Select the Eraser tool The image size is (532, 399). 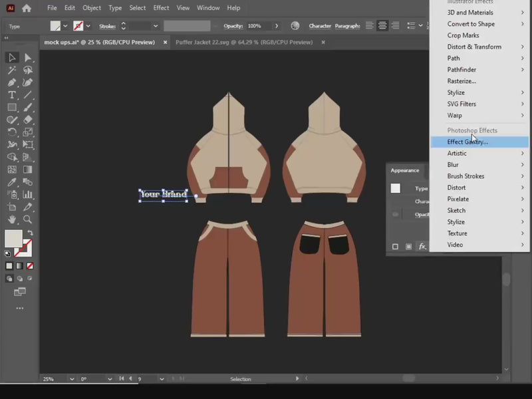coord(28,120)
